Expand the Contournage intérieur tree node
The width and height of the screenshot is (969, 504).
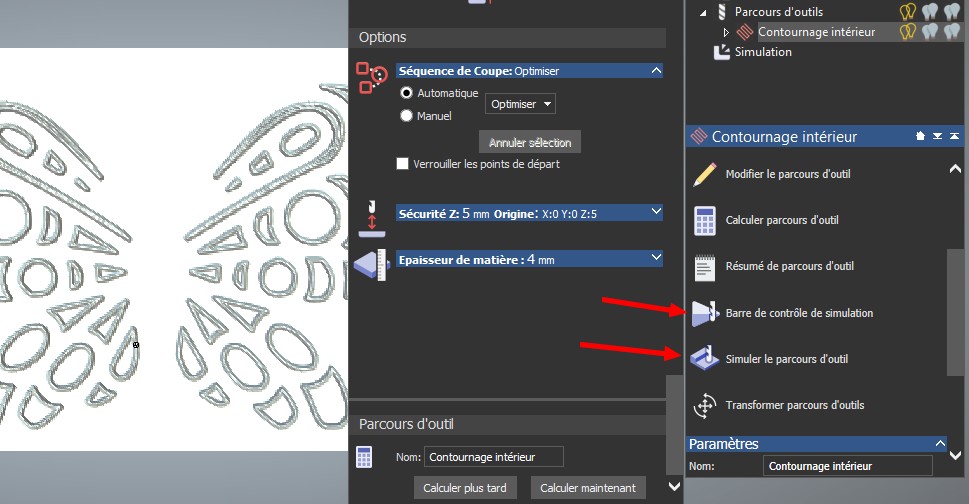tap(726, 32)
